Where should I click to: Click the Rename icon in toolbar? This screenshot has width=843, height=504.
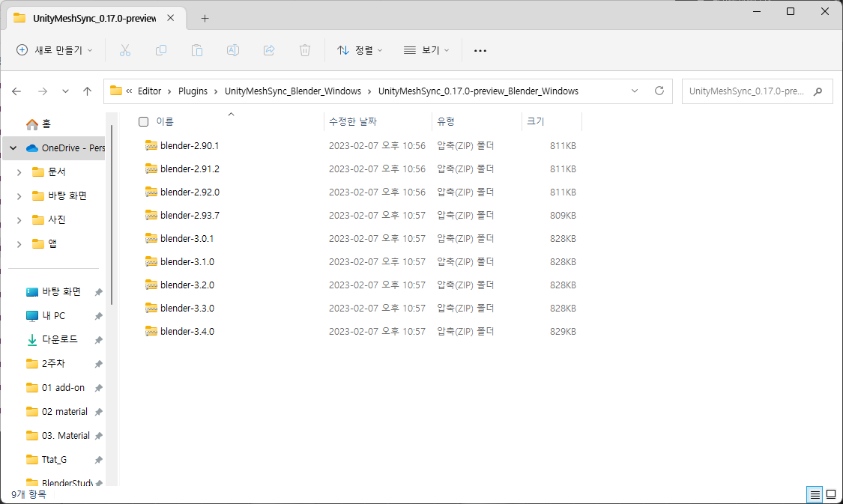tap(233, 50)
